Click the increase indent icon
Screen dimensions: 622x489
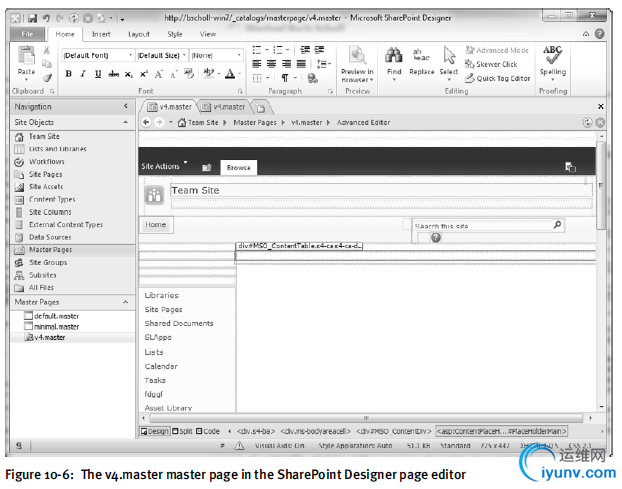pyautogui.click(x=319, y=50)
